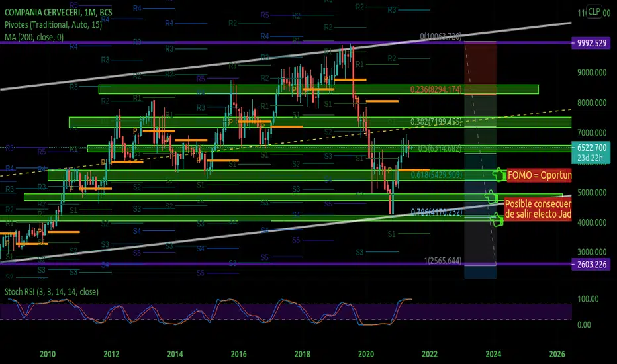This screenshot has height=364, width=617.
Task: Click the 2024 label on the time axis
Action: 493,354
